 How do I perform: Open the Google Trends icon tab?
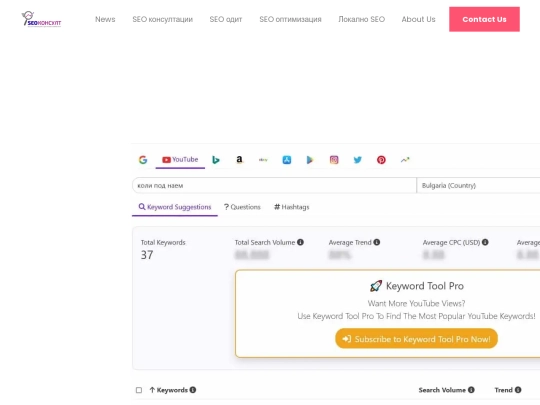(405, 160)
